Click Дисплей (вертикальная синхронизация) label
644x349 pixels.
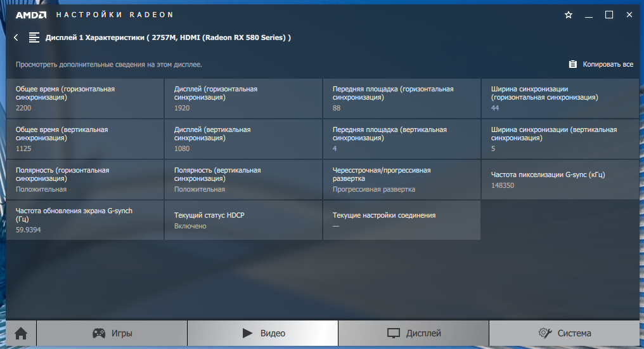[x=212, y=134]
